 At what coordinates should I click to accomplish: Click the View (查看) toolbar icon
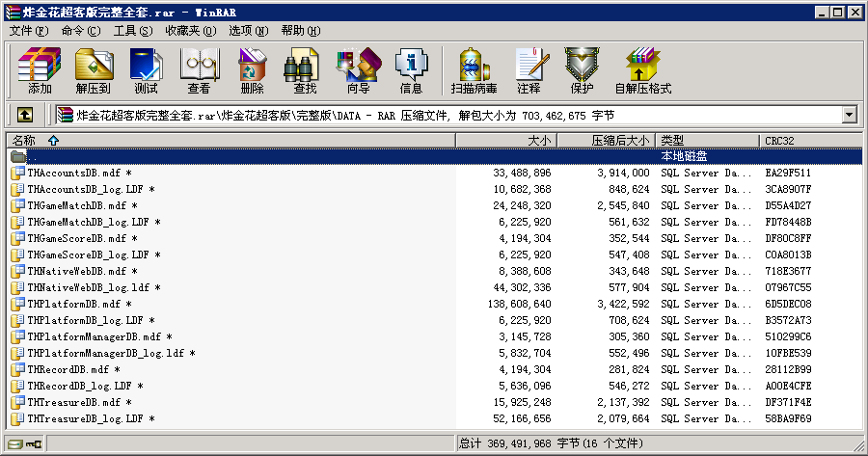click(199, 70)
